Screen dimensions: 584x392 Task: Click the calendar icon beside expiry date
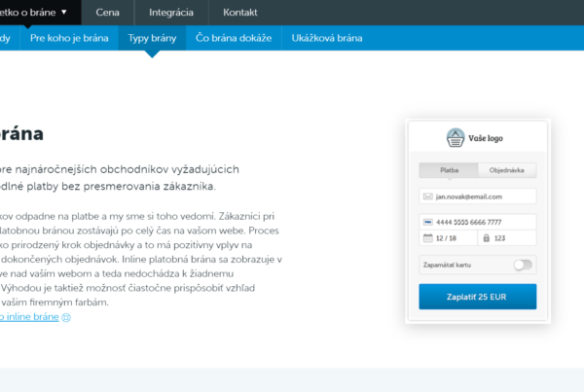click(428, 237)
